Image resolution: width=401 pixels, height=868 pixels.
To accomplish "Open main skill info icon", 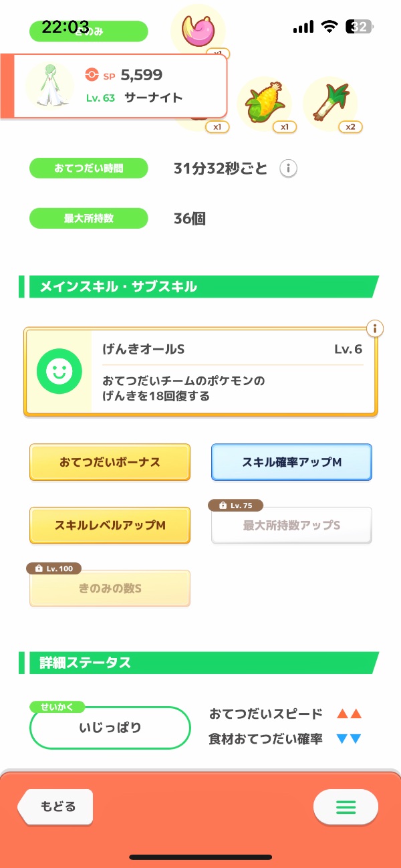I will coord(375,328).
